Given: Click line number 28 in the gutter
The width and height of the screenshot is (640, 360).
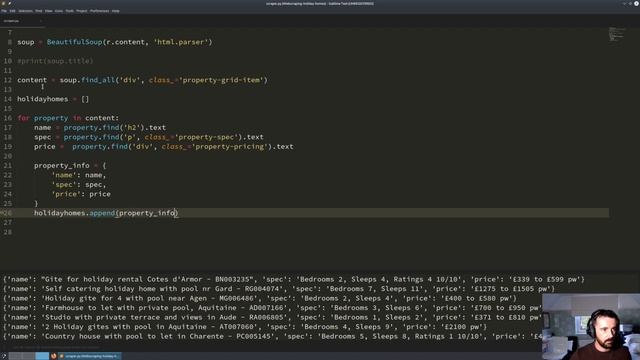Looking at the screenshot, I should coord(7,232).
